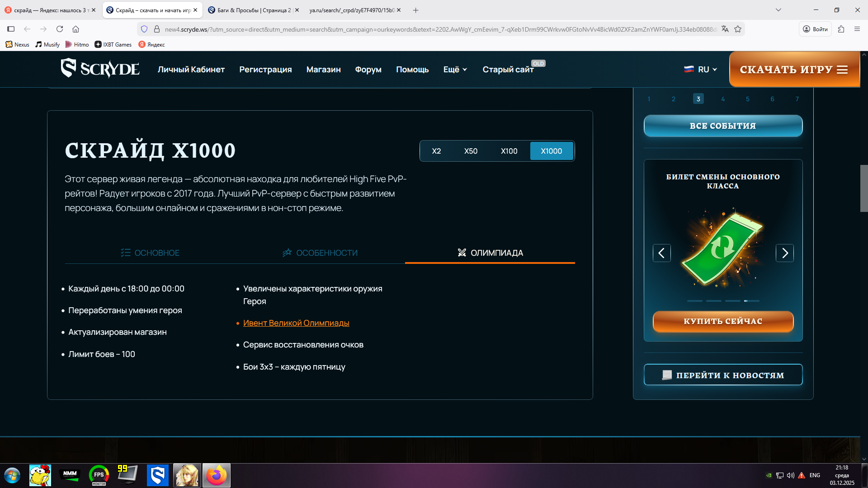This screenshot has height=488, width=868.
Task: Show previous item with left arrow
Action: tap(661, 253)
